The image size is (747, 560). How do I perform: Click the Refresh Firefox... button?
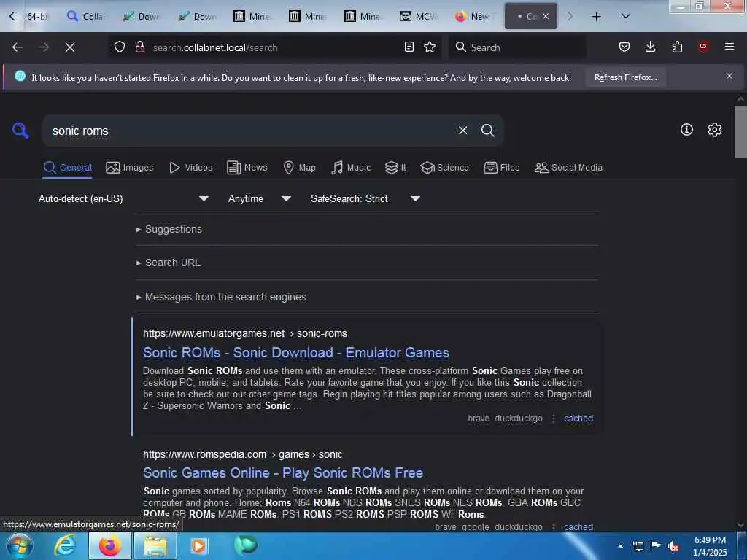coord(625,77)
